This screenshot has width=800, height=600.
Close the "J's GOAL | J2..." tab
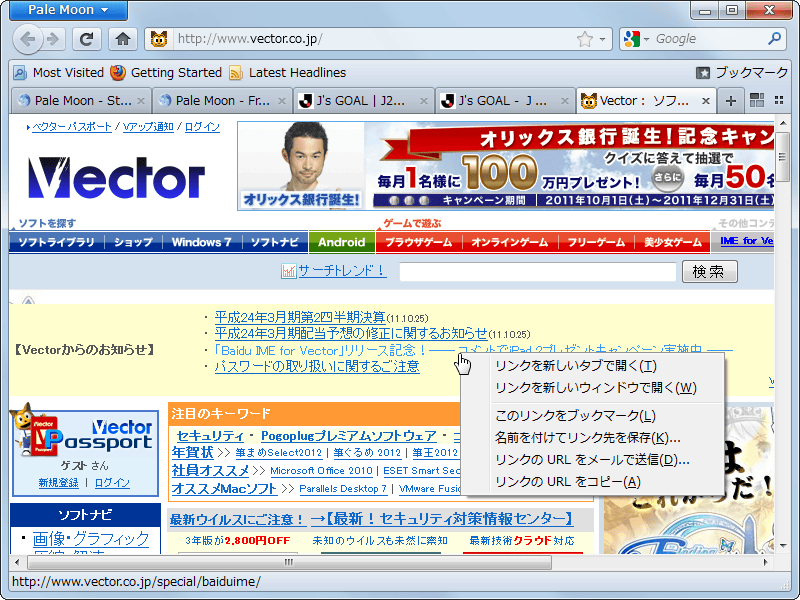coord(423,101)
